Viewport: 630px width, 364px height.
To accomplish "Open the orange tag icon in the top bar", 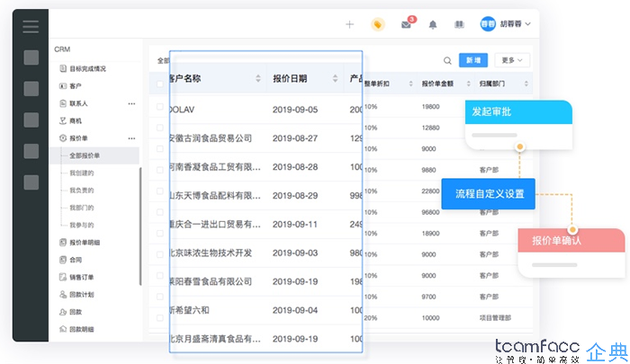I will (378, 24).
